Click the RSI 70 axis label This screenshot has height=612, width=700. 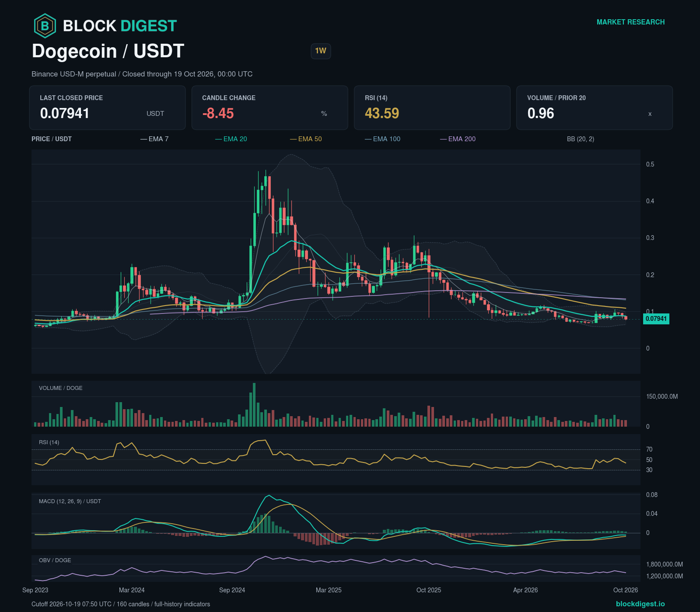[649, 449]
